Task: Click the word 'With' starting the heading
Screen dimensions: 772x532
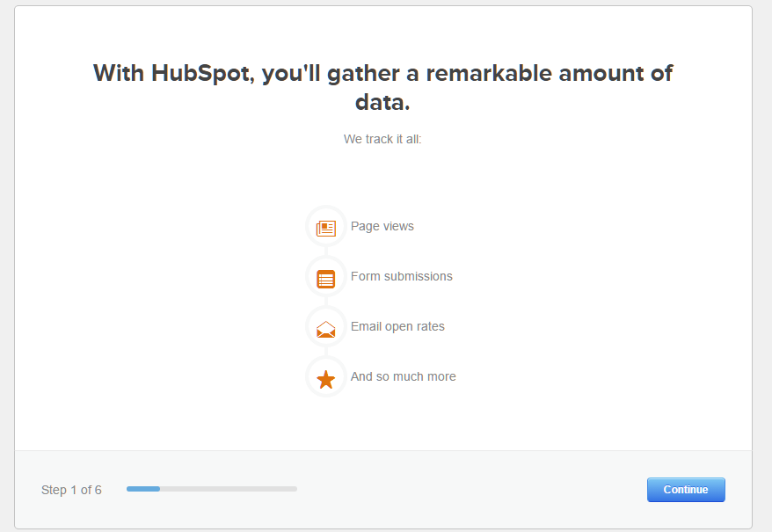Action: pos(119,73)
